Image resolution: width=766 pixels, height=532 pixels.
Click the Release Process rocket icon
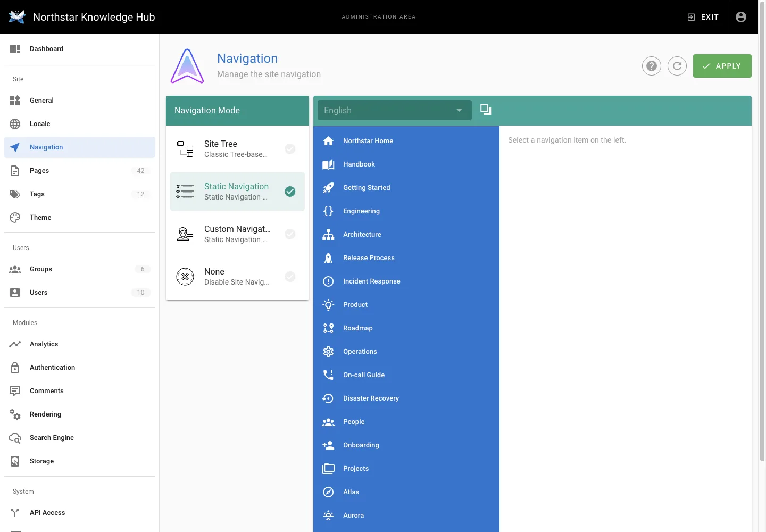(328, 258)
